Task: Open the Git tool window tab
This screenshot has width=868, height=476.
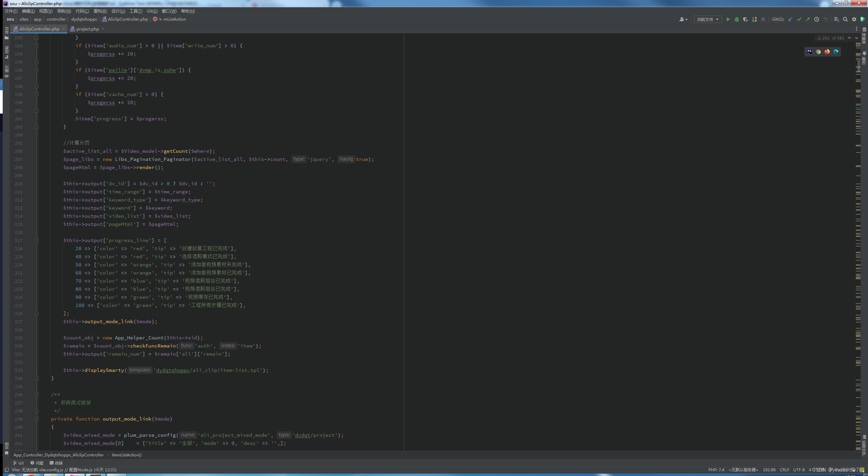Action: (19, 463)
